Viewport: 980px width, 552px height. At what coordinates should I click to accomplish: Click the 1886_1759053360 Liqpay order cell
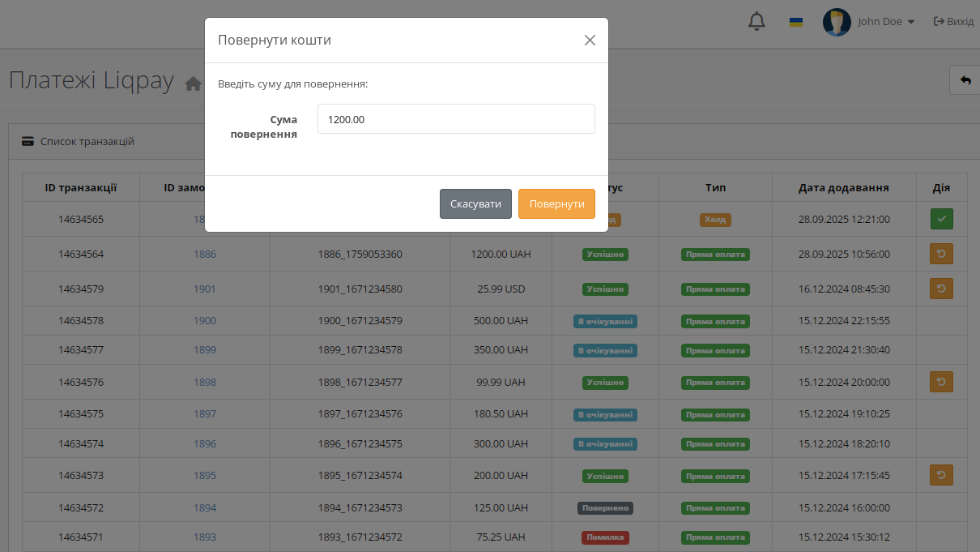360,254
